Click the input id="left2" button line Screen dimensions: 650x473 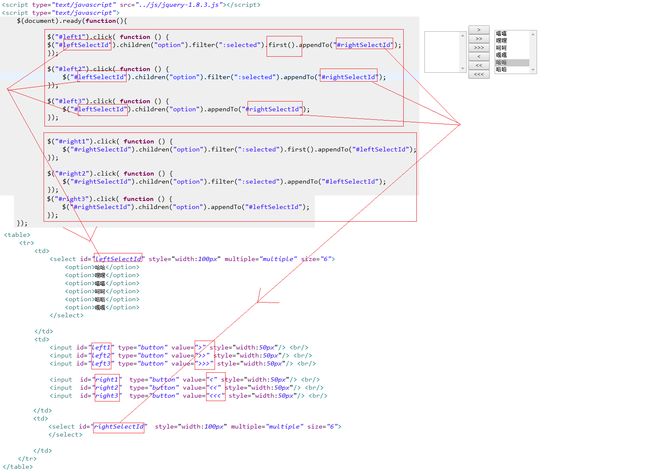point(181,356)
